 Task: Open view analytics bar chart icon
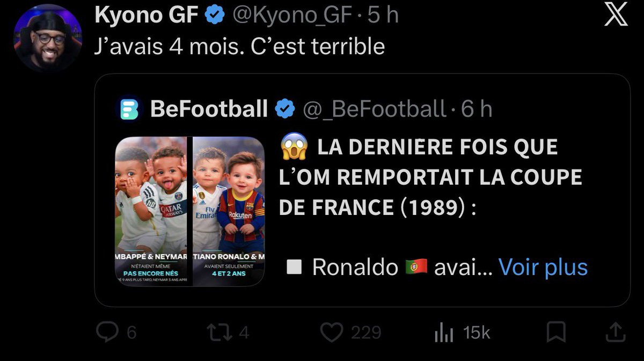pyautogui.click(x=444, y=333)
